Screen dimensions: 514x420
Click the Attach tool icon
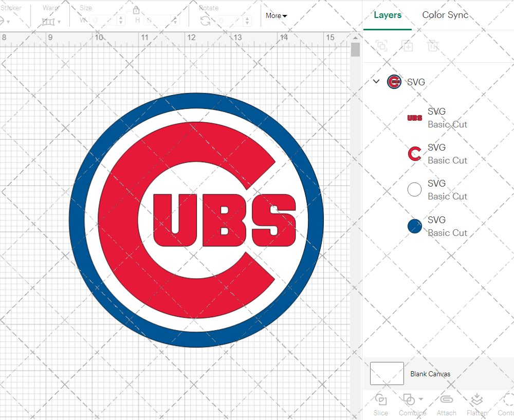pos(447,399)
